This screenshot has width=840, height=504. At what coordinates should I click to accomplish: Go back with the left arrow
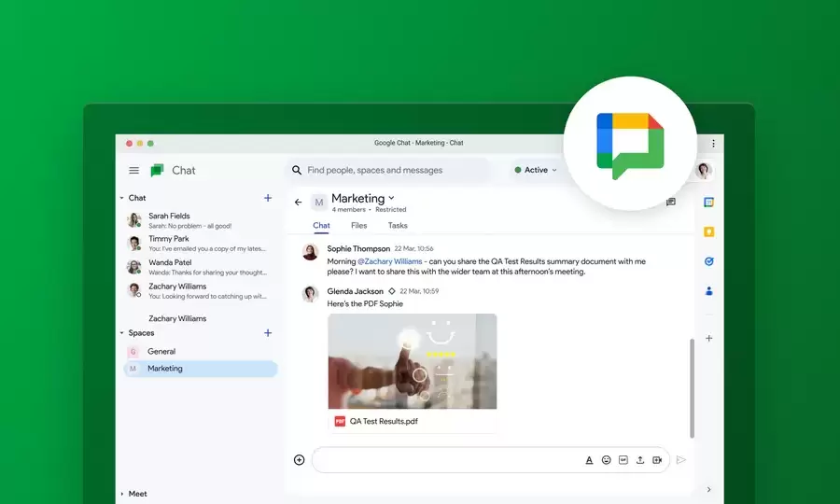point(299,202)
